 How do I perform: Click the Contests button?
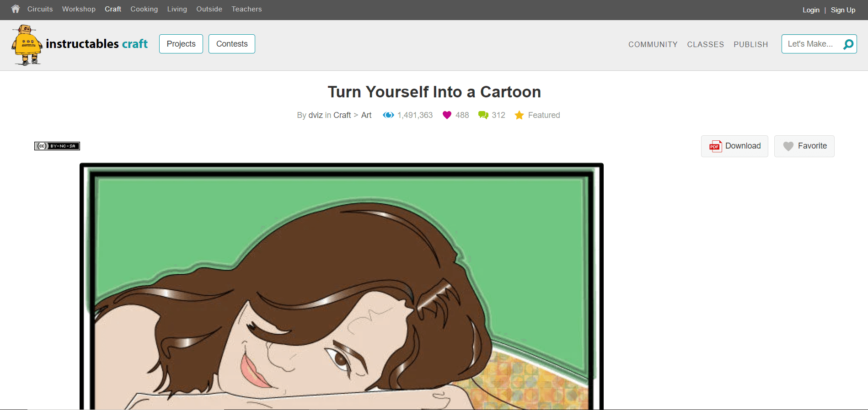click(x=232, y=44)
